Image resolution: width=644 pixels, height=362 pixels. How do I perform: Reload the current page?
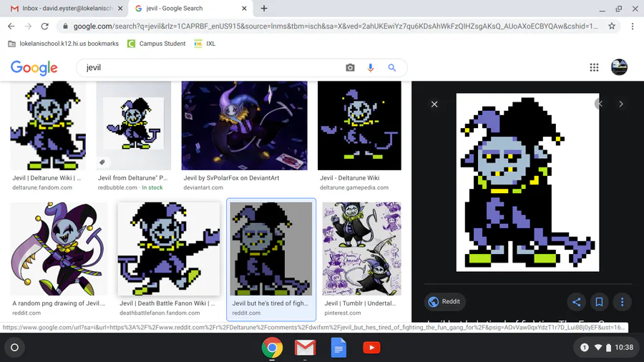(x=45, y=26)
